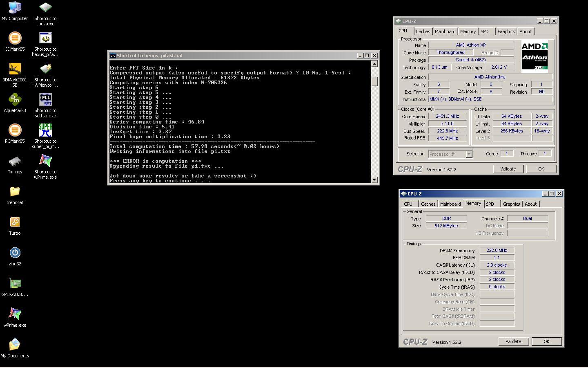Screen dimensions: 588x368
Task: Launch the Turbo key icon
Action: (15, 222)
